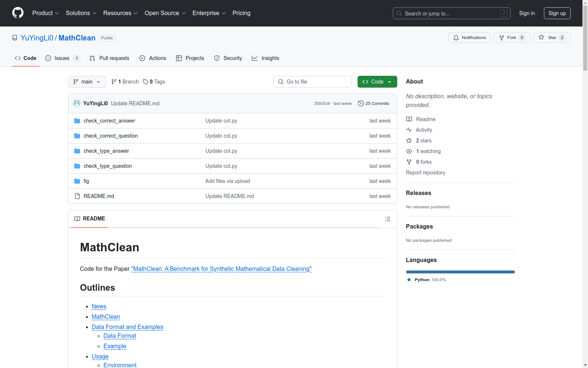
Task: Expand the Solutions menu
Action: pyautogui.click(x=81, y=13)
